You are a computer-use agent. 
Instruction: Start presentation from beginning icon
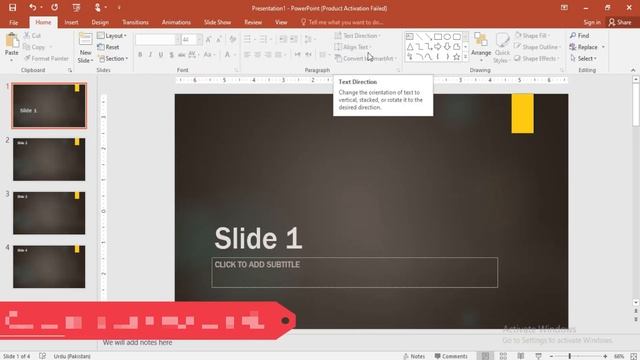coord(76,7)
